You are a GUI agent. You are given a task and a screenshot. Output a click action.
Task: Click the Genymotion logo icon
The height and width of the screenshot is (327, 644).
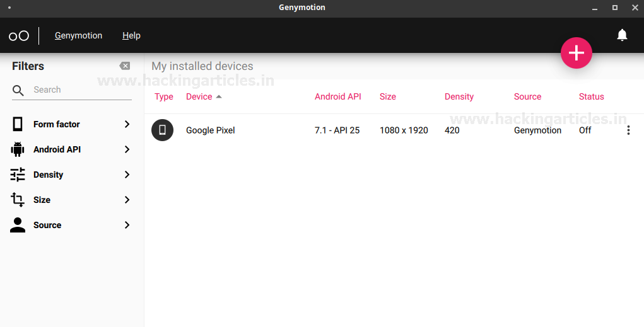tap(19, 36)
